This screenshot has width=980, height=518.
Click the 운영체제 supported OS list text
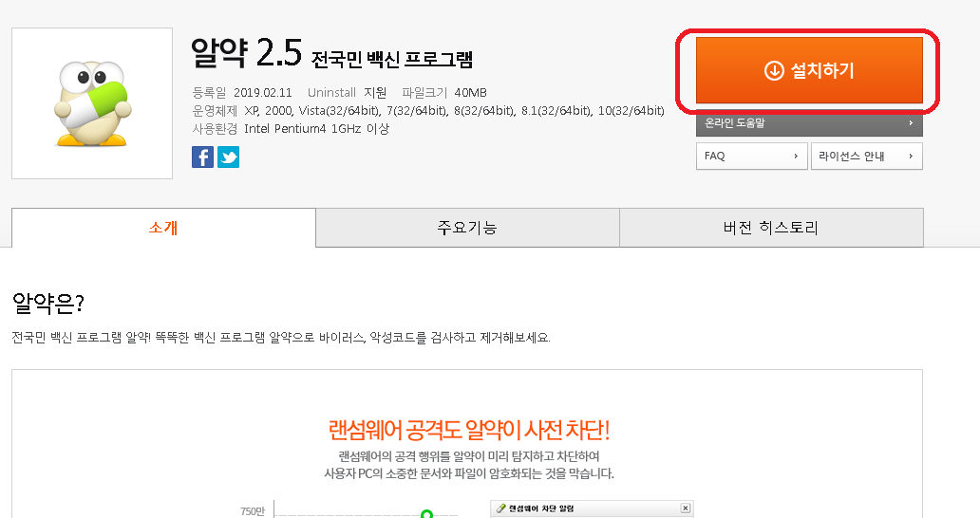(428, 111)
